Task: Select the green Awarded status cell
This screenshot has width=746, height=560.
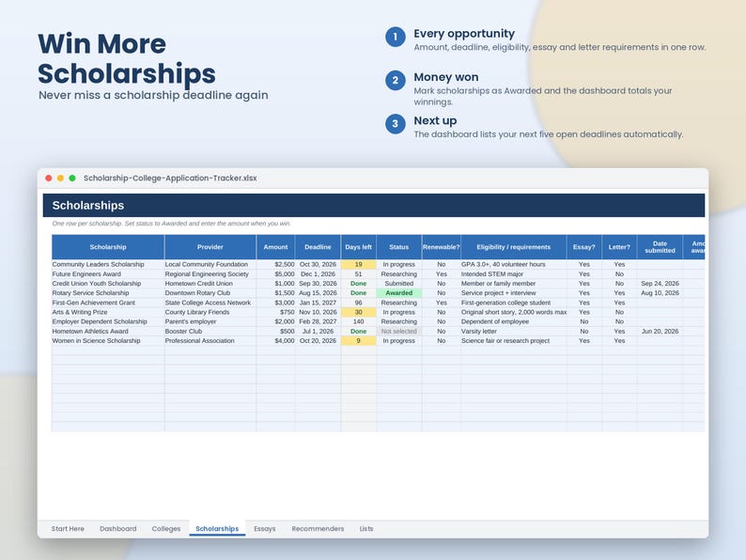Action: 398,293
